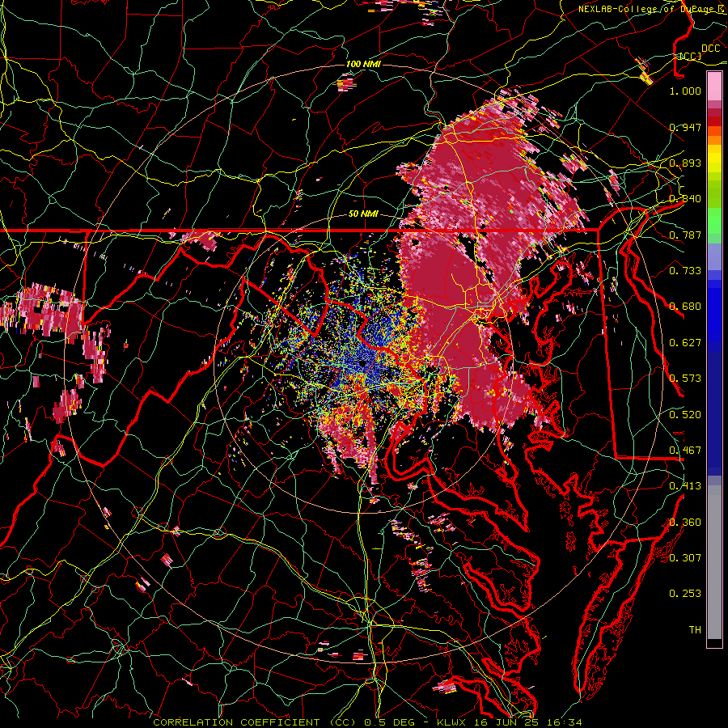This screenshot has width=728, height=728.
Task: Select the 0.573 legend value
Action: [685, 379]
